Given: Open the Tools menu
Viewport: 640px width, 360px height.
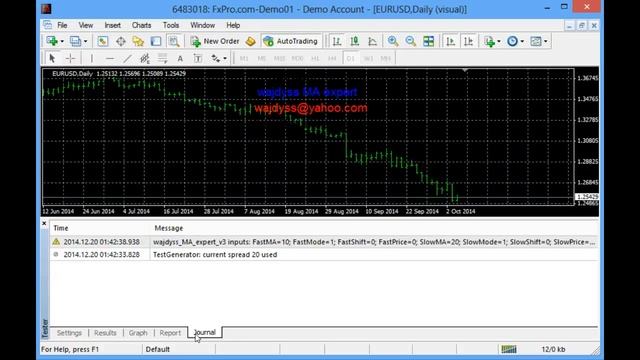Looking at the screenshot, I should tap(171, 25).
